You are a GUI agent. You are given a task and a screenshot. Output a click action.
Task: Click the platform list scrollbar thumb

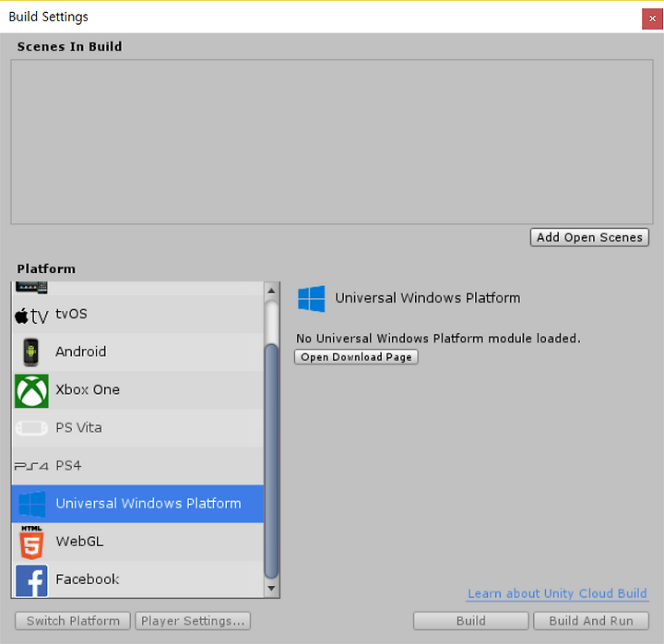click(271, 461)
